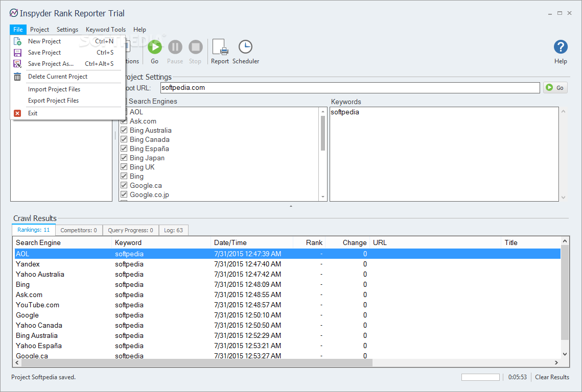Sort by Rank column header
582x392 pixels.
(309, 242)
